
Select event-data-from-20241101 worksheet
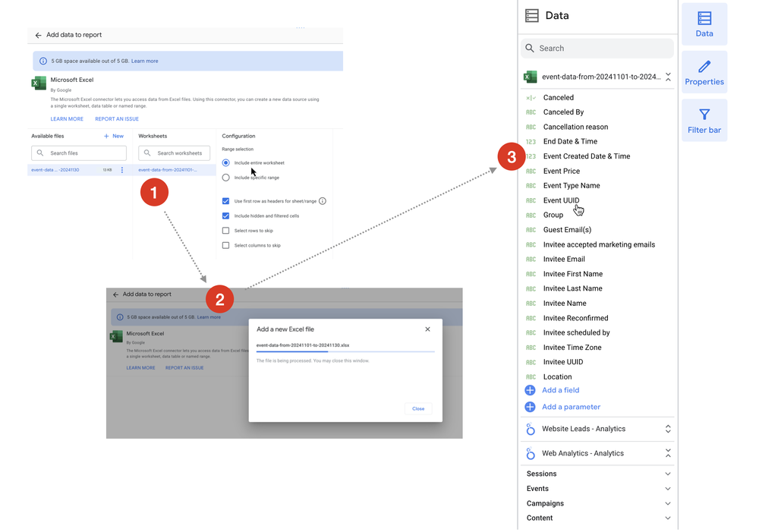[168, 170]
